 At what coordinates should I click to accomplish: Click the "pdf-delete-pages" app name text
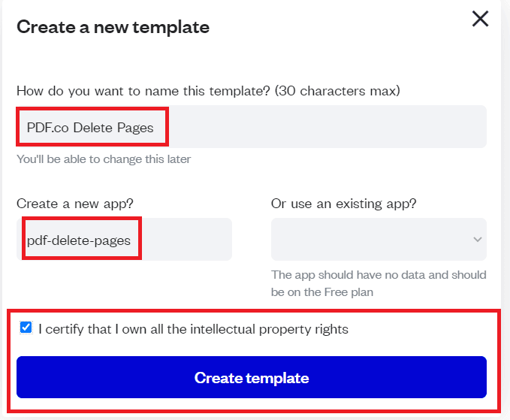tap(79, 240)
